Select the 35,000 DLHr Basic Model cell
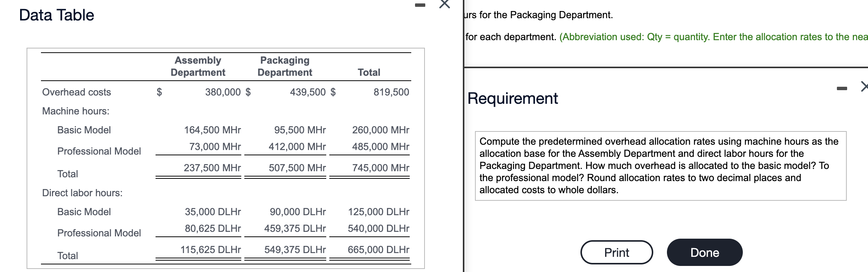 click(x=213, y=212)
